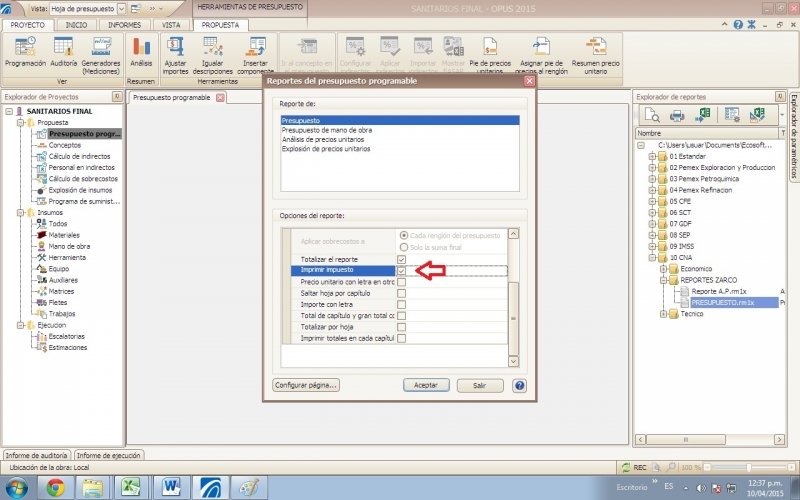This screenshot has height=500, width=800.
Task: Click the print icon in Explorador de reportes
Action: point(677,115)
